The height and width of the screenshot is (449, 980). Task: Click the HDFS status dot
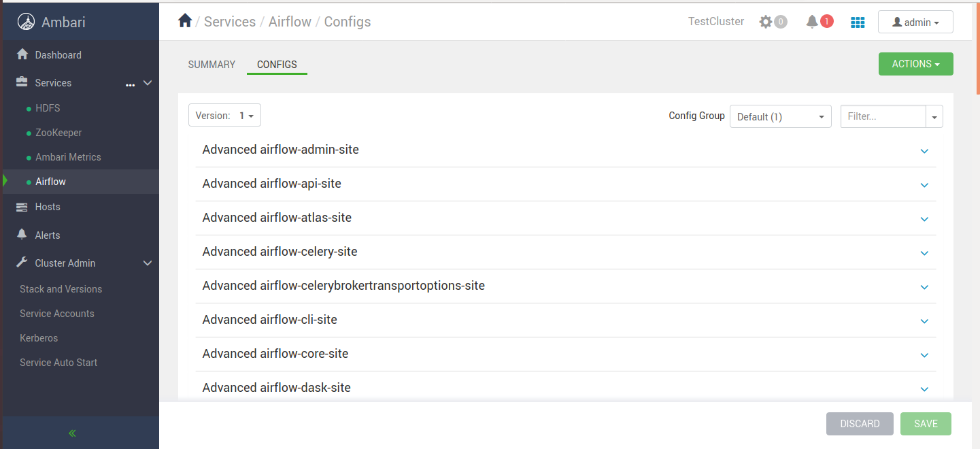point(29,109)
